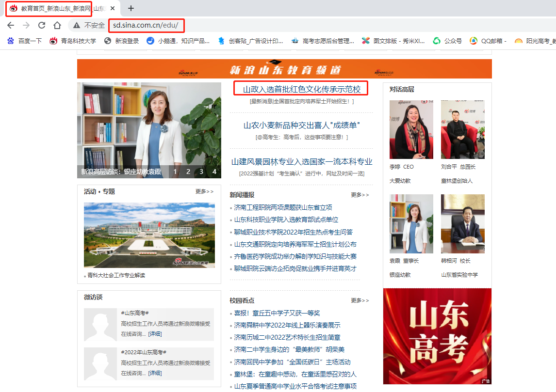Open the 公众号 bookmark
556x392 pixels.
(447, 41)
